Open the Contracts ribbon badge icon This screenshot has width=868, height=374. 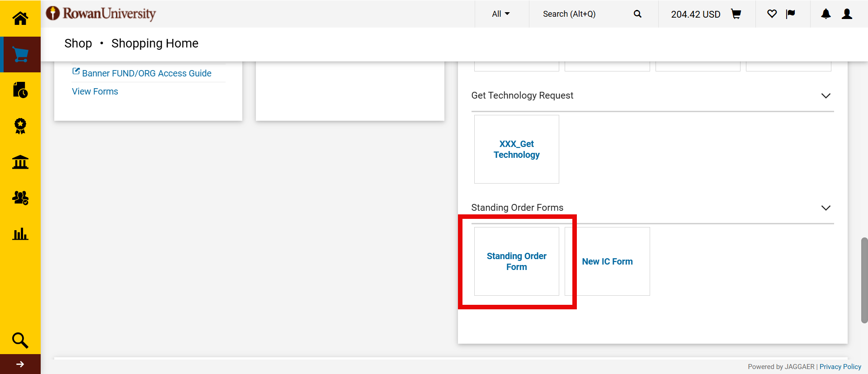20,126
